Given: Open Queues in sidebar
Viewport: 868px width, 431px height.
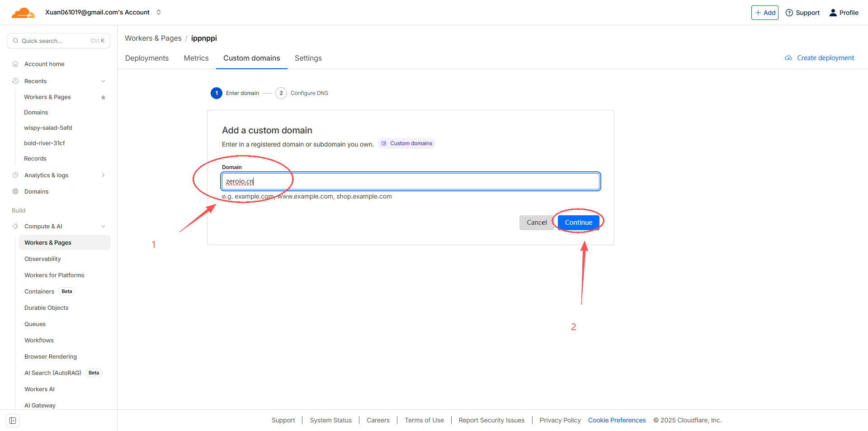Looking at the screenshot, I should (x=35, y=324).
